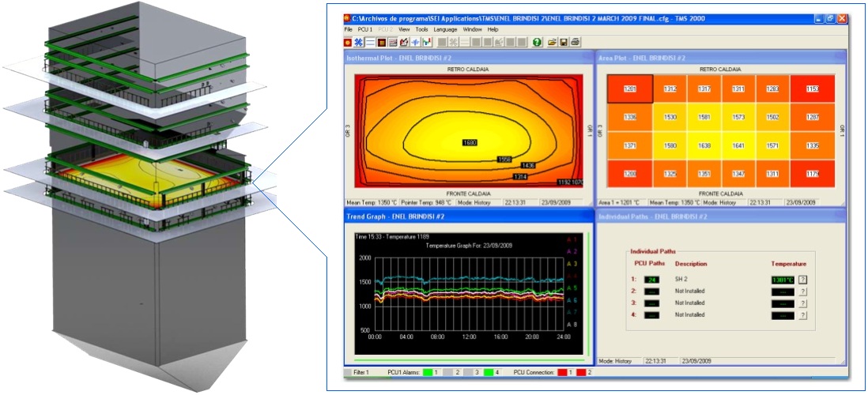Select area cell showing 1641 in Area Plot
868x395 pixels.
coord(738,145)
